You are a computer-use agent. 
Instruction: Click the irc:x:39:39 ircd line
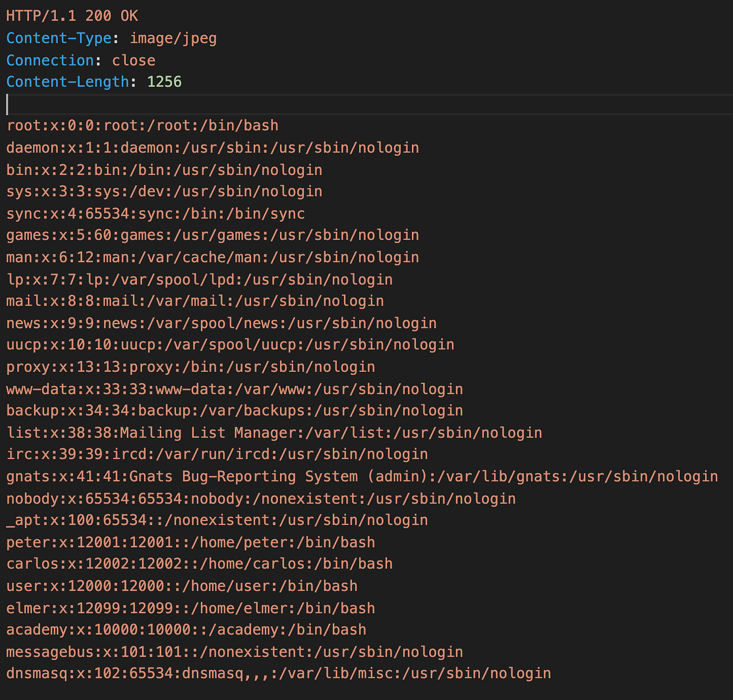217,454
